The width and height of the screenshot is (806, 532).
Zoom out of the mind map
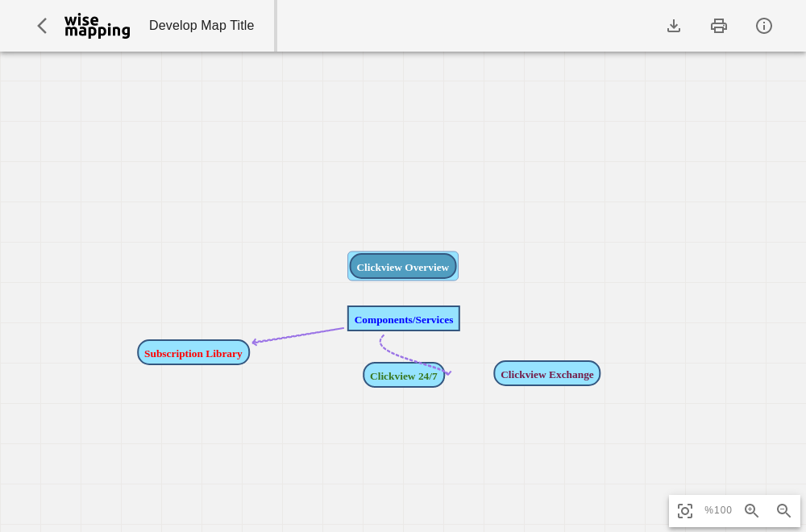tap(783, 510)
